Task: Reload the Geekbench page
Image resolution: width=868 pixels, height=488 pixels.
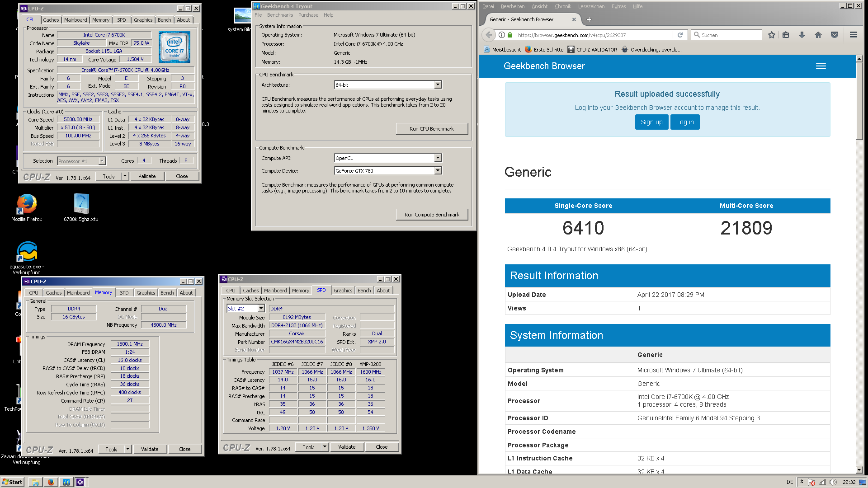Action: [680, 35]
